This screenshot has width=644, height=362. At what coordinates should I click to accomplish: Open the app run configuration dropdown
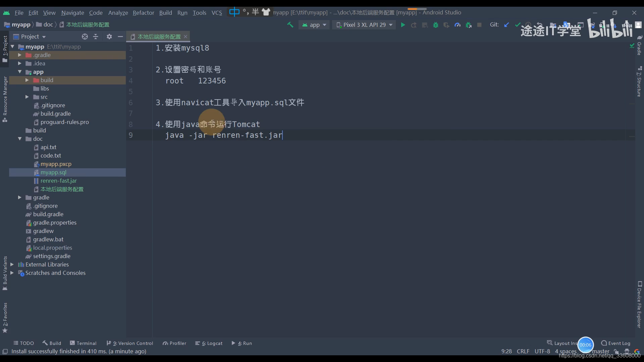[x=314, y=25]
